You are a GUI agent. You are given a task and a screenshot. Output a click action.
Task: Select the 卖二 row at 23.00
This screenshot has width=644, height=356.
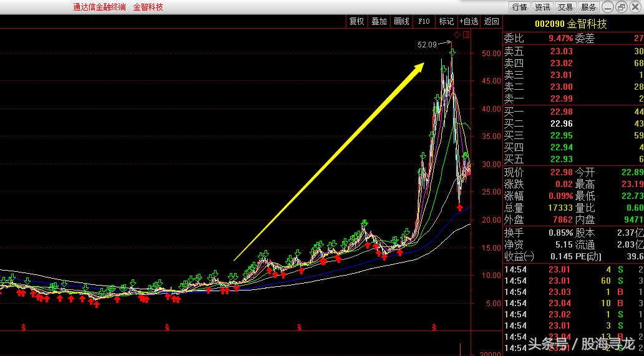(573, 87)
